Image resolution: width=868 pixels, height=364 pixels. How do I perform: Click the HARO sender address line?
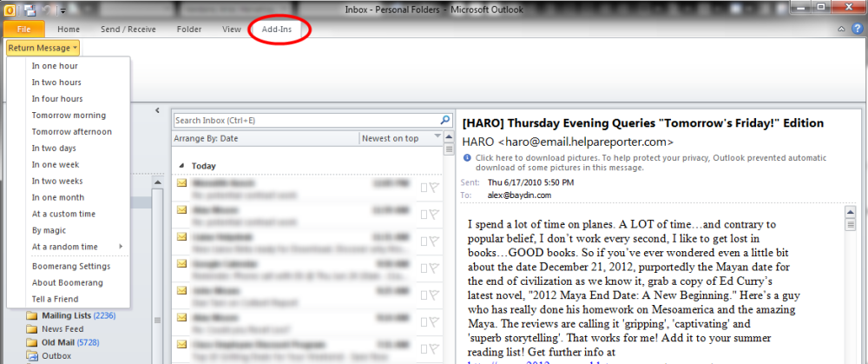(568, 142)
